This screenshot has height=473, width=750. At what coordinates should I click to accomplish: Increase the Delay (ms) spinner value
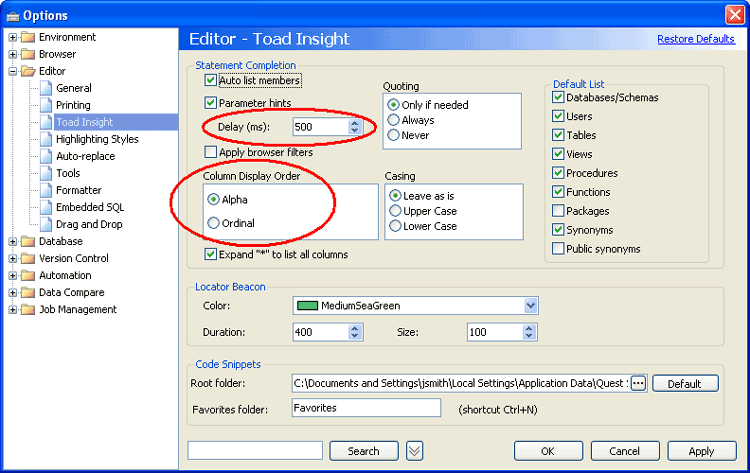(354, 122)
